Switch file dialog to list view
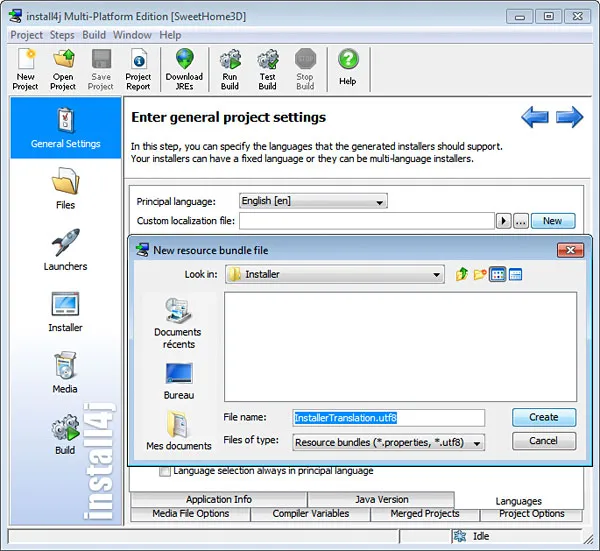 497,274
